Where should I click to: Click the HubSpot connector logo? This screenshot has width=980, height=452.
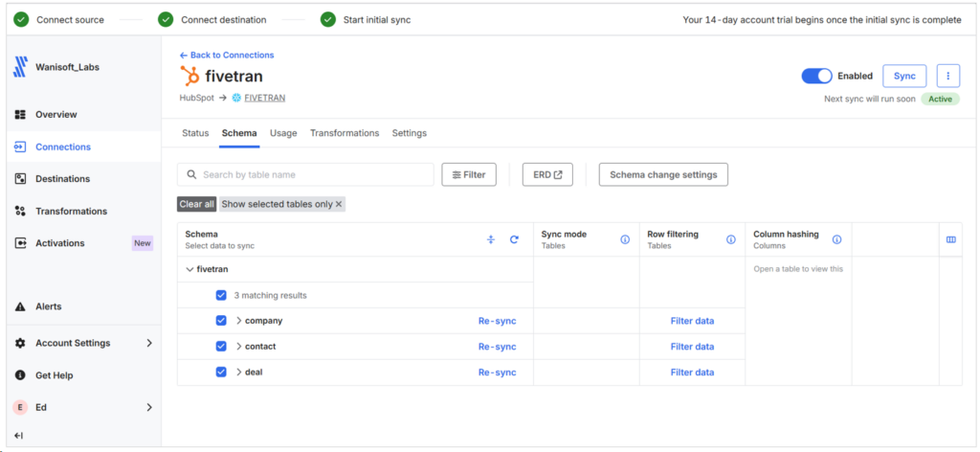189,76
